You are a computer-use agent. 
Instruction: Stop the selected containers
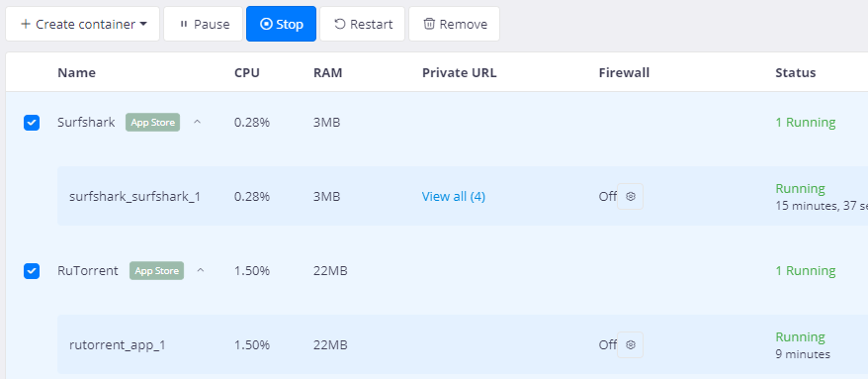click(281, 24)
